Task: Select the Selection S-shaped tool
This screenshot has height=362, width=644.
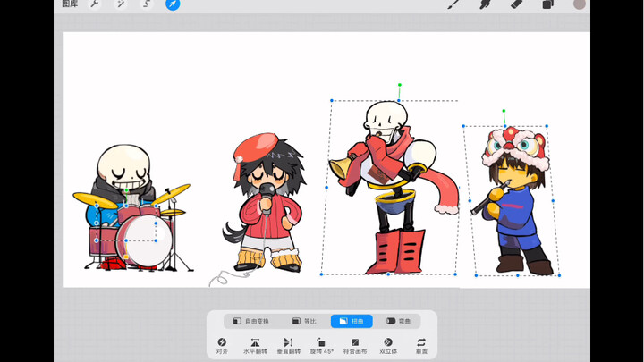Action: click(146, 4)
